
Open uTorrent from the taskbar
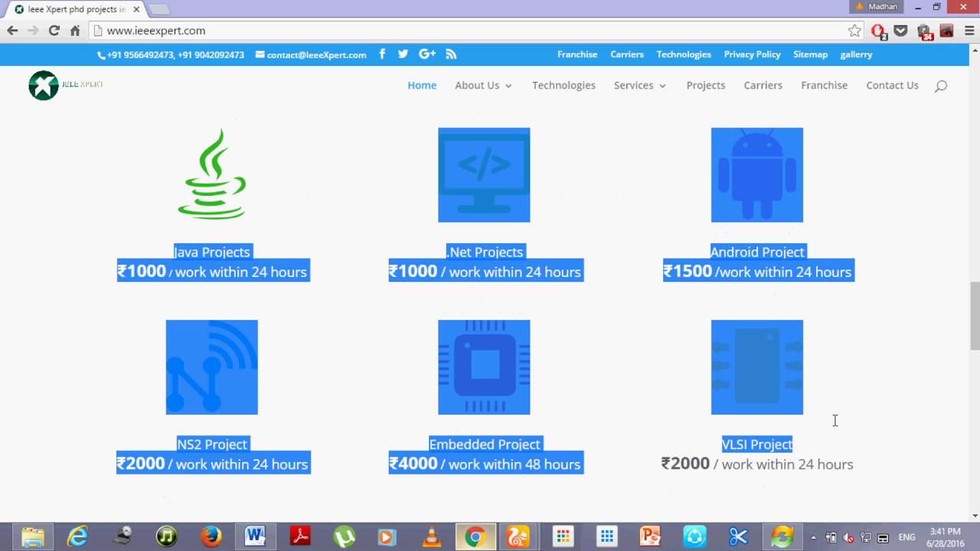[344, 536]
